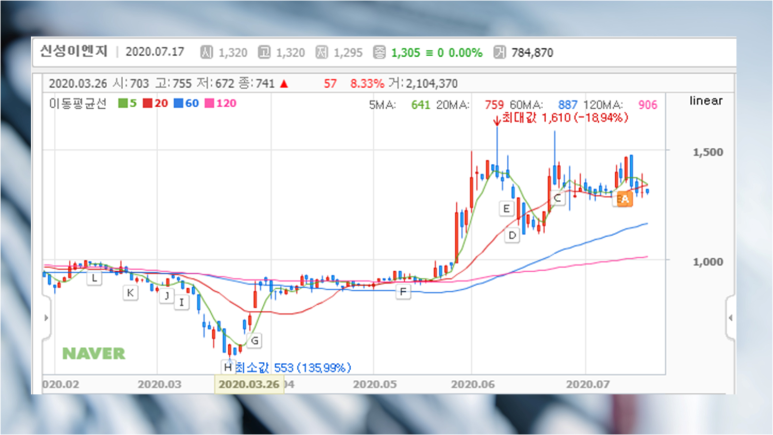773x435 pixels.
Task: Click the 1,000 price axis label
Action: [708, 261]
